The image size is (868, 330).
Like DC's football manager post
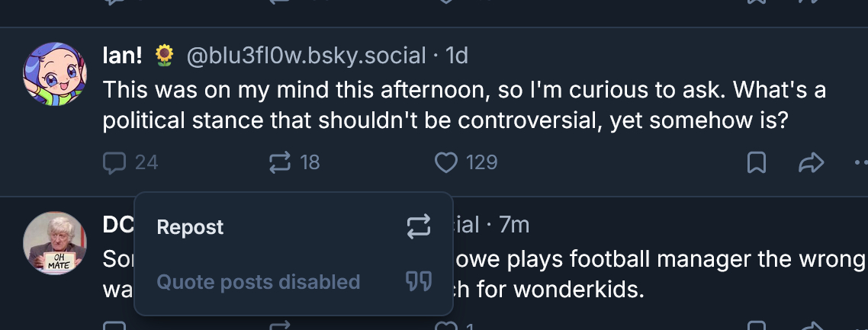[445, 326]
